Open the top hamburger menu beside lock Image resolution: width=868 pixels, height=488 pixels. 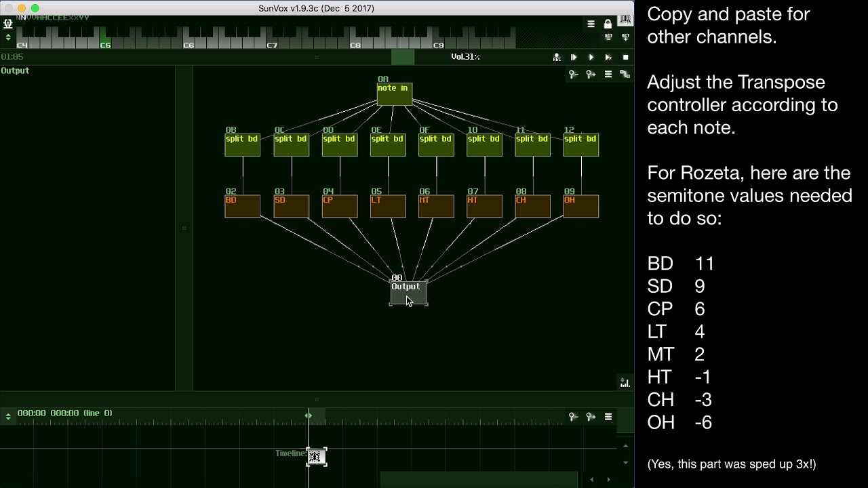[x=591, y=24]
